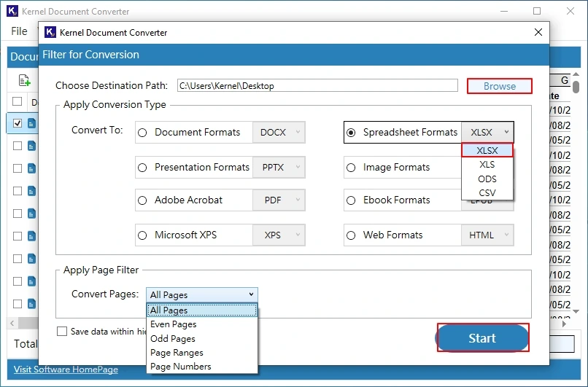Image resolution: width=588 pixels, height=387 pixels.
Task: Select Odd Pages in page filter list
Action: [202, 339]
